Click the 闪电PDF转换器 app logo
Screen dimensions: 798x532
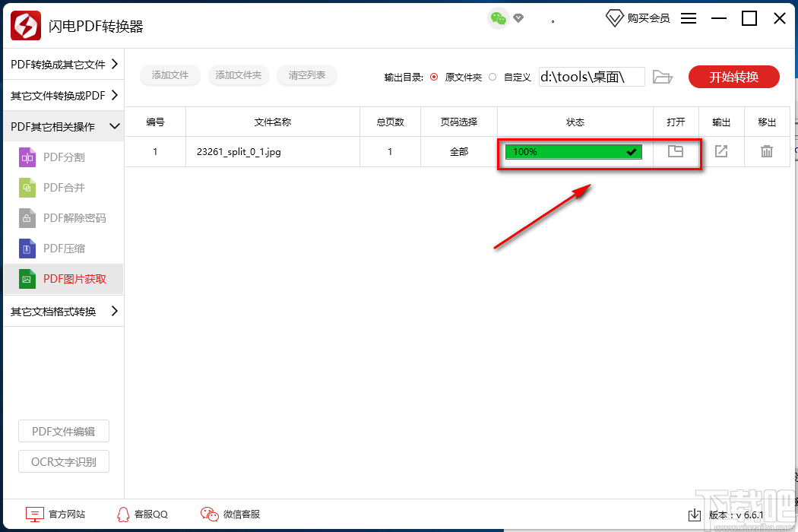tap(25, 25)
